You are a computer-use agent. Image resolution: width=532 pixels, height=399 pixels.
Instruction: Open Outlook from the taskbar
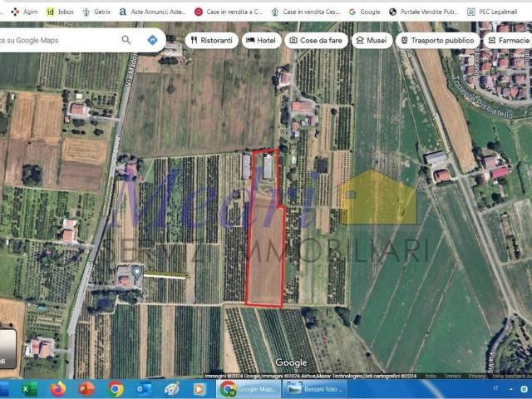[x=144, y=389]
